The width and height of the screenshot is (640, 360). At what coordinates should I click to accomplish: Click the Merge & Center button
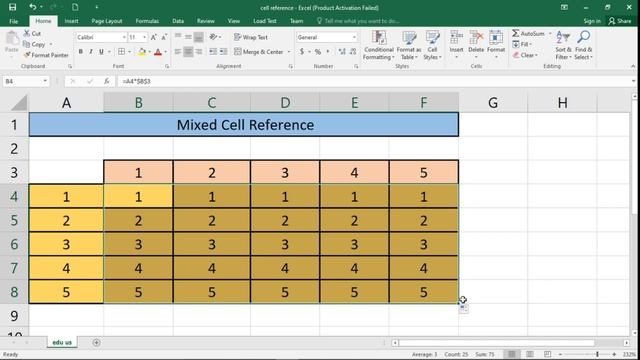[x=259, y=52]
